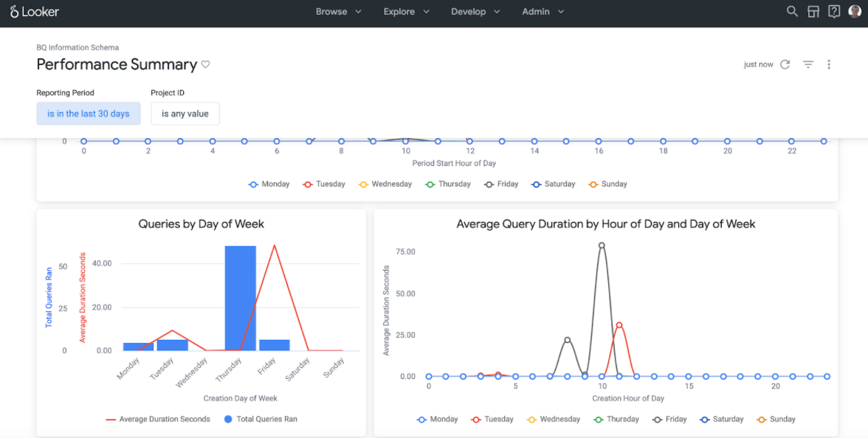868x438 pixels.
Task: Open the three-dot dashboard actions menu
Action: click(x=829, y=65)
